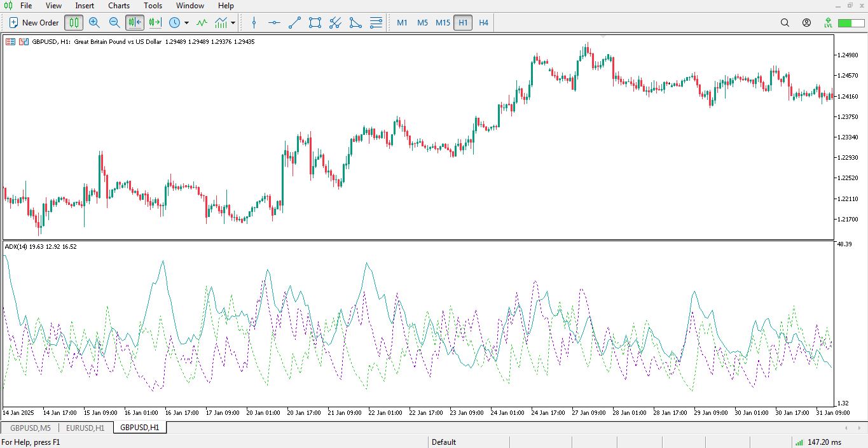Click the New Order button
Screen dimensions: 868x448
[x=34, y=22]
